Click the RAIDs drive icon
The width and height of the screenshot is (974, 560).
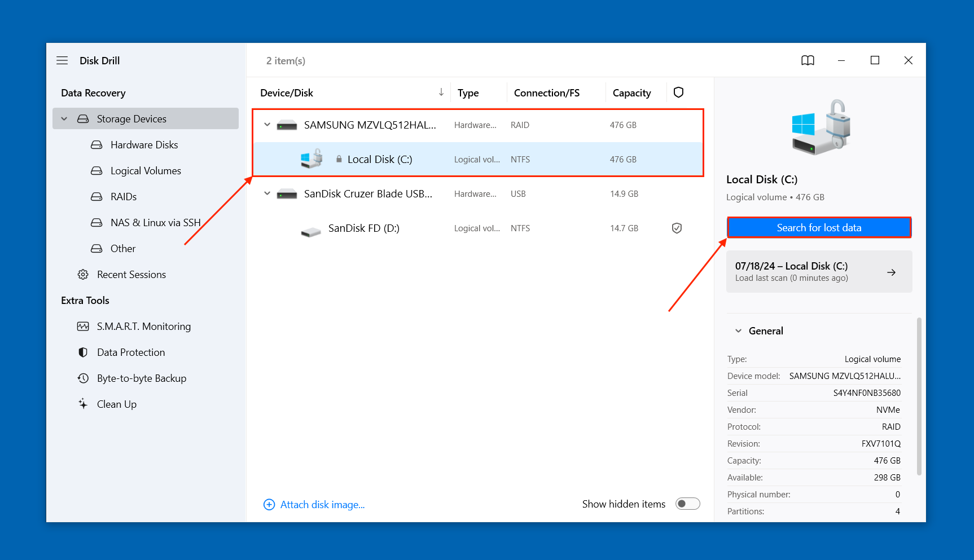point(96,197)
